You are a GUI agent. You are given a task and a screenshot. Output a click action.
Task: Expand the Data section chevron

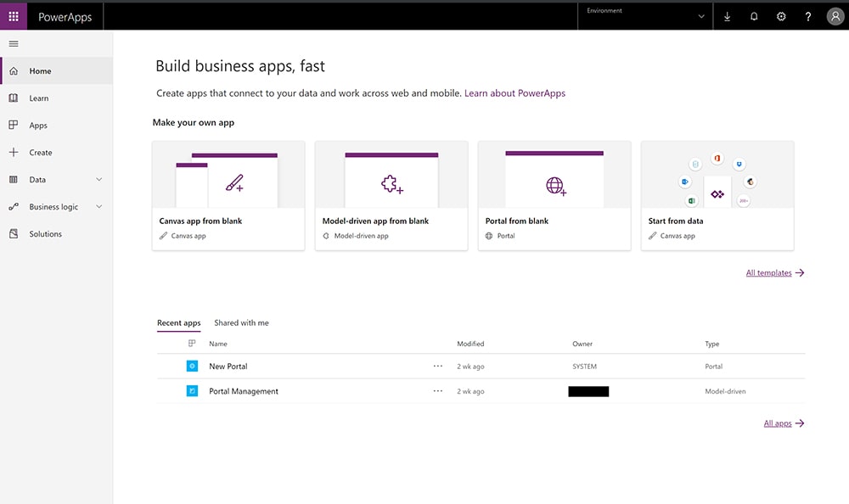[x=99, y=179]
